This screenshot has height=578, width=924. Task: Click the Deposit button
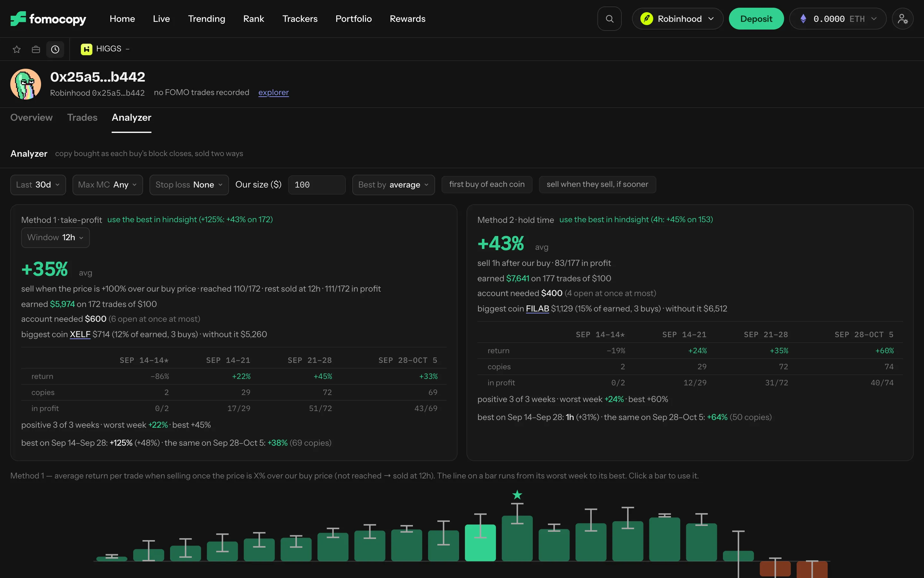point(756,19)
